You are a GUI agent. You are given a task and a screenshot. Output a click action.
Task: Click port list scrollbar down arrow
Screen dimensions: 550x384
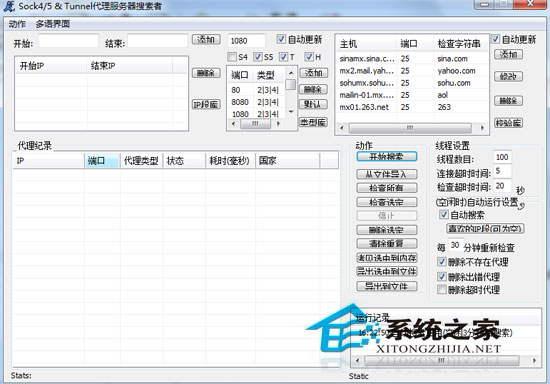pyautogui.click(x=291, y=112)
